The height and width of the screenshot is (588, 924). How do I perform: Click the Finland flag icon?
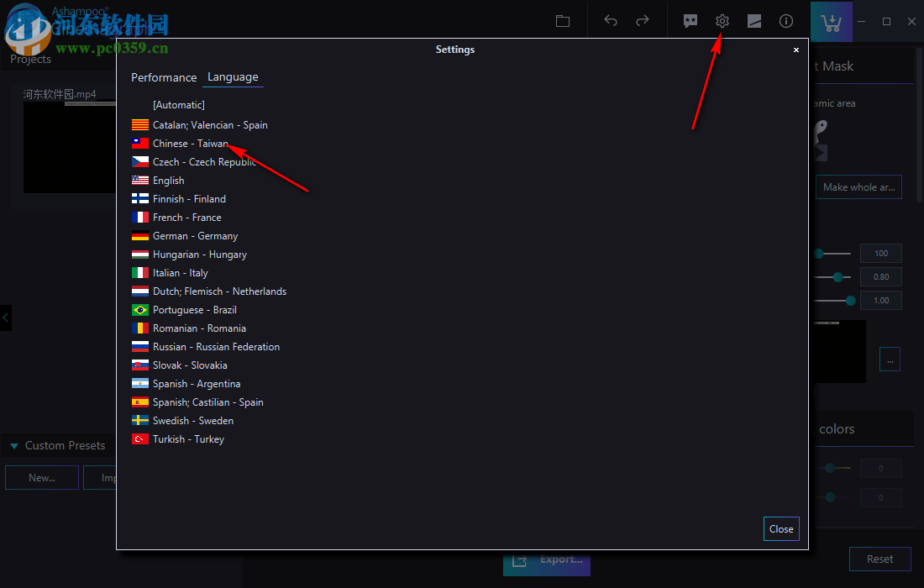[x=139, y=198]
